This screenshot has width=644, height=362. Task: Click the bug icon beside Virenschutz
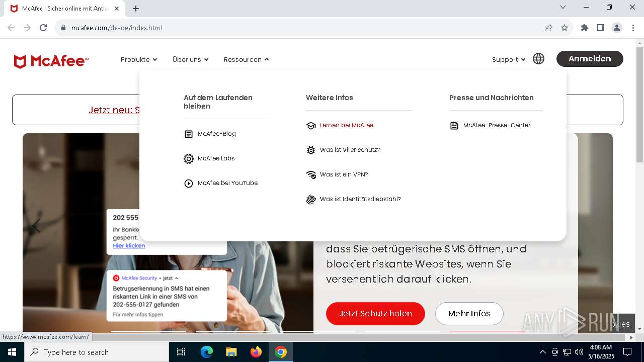[311, 150]
